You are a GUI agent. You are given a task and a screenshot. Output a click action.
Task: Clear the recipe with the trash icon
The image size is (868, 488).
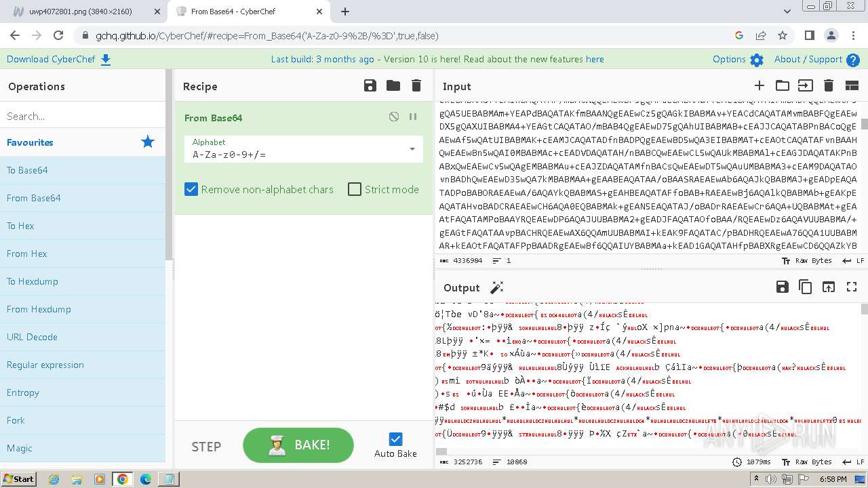(x=416, y=85)
